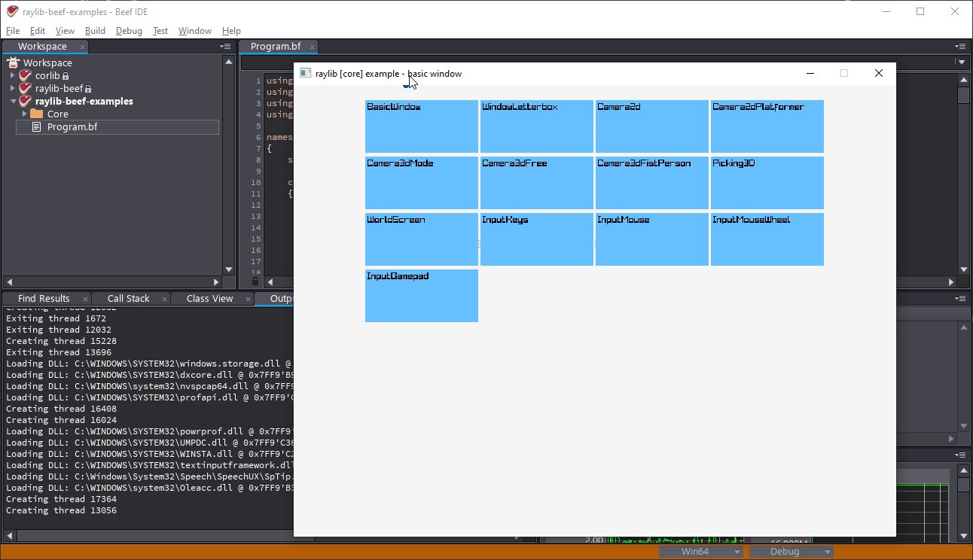The height and width of the screenshot is (560, 973).
Task: Click the raylib window icon in its title bar
Action: pos(305,73)
